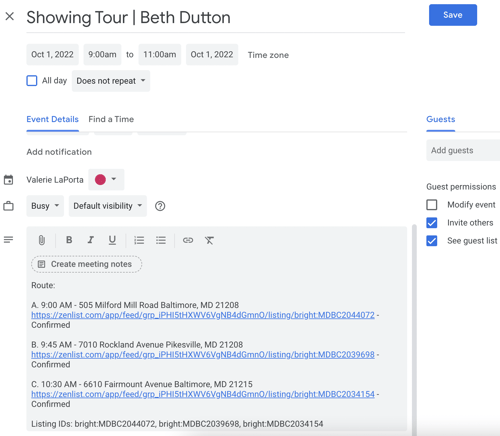Toggle bold formatting in description

(x=69, y=240)
